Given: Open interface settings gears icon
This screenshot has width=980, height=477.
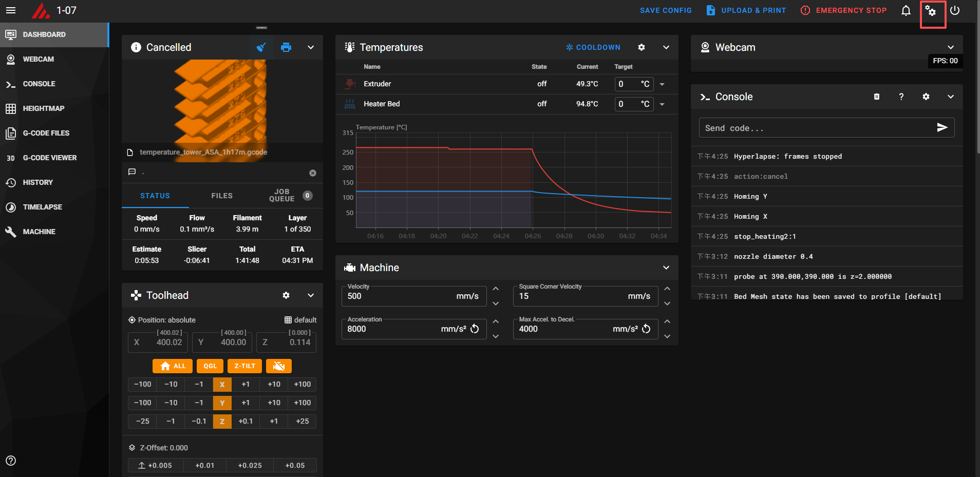Looking at the screenshot, I should point(931,11).
